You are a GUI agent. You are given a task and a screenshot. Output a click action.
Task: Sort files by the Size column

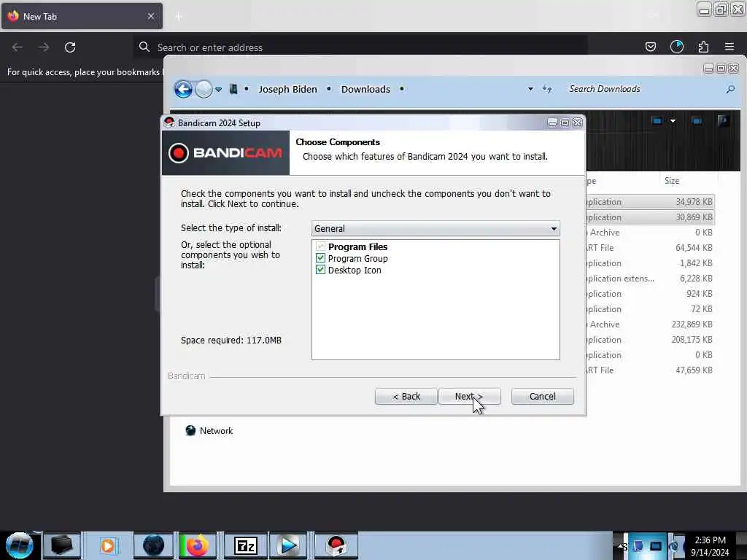[x=672, y=181]
